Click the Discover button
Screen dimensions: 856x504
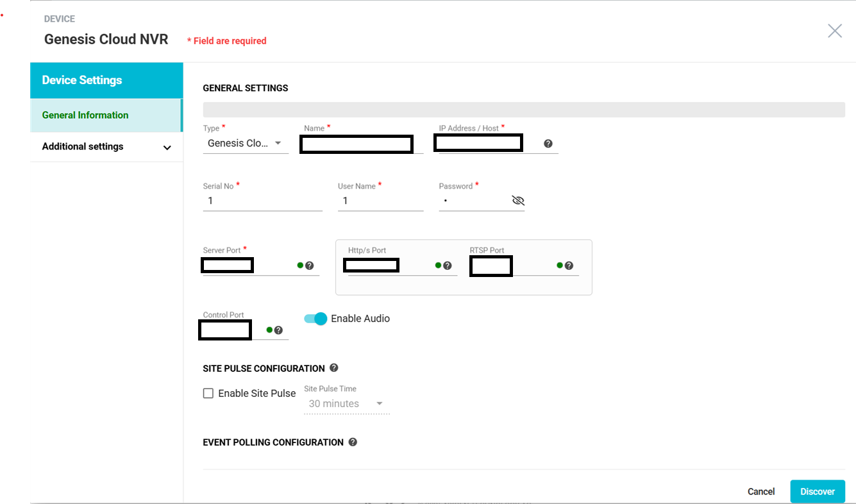[818, 491]
